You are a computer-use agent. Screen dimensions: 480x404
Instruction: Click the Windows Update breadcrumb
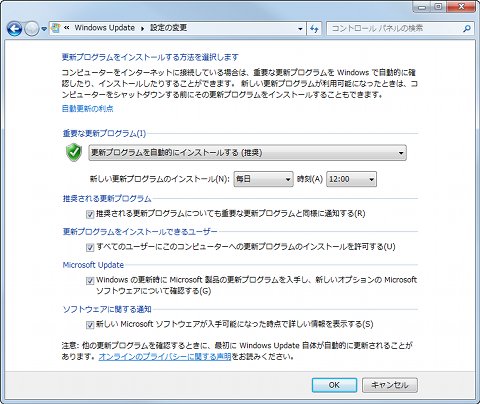[x=105, y=28]
